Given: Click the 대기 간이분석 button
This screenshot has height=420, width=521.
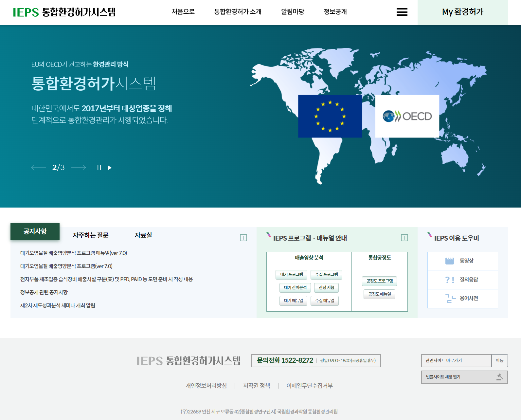Looking at the screenshot, I should 295,288.
